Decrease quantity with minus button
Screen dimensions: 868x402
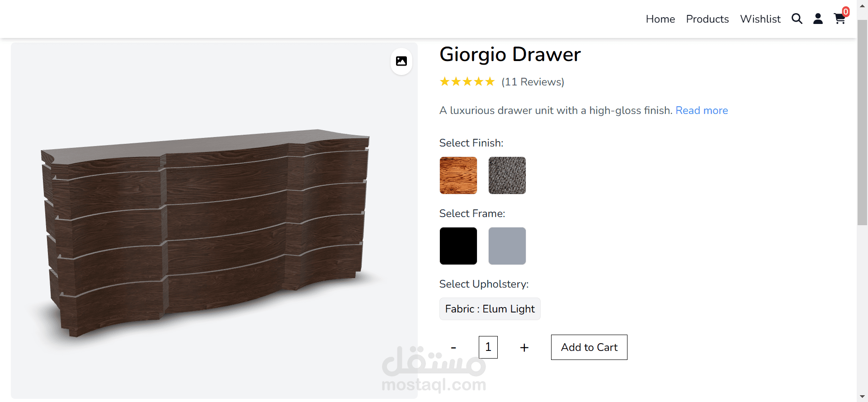[x=453, y=347]
